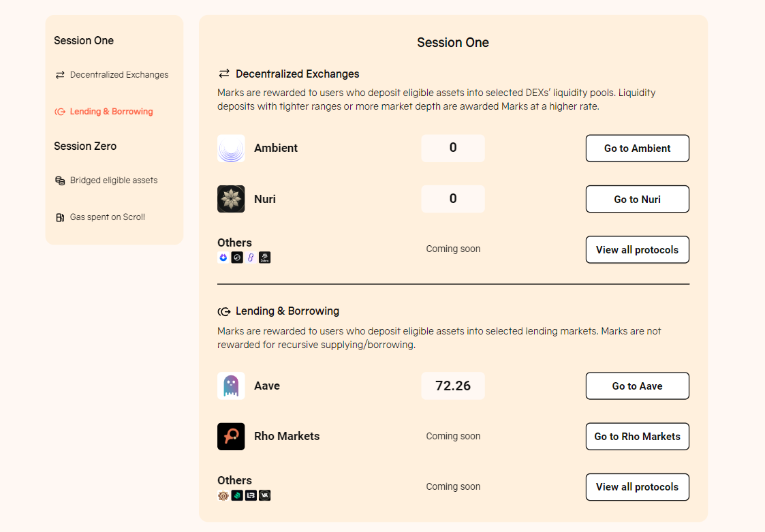Click the Ambient protocol name
This screenshot has width=765, height=532.
click(x=276, y=148)
